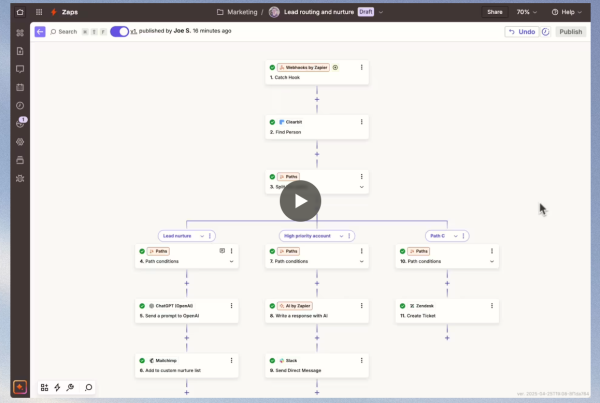Screen dimensions: 600x403
Task: Open options dots on Path C label
Action: 463,236
